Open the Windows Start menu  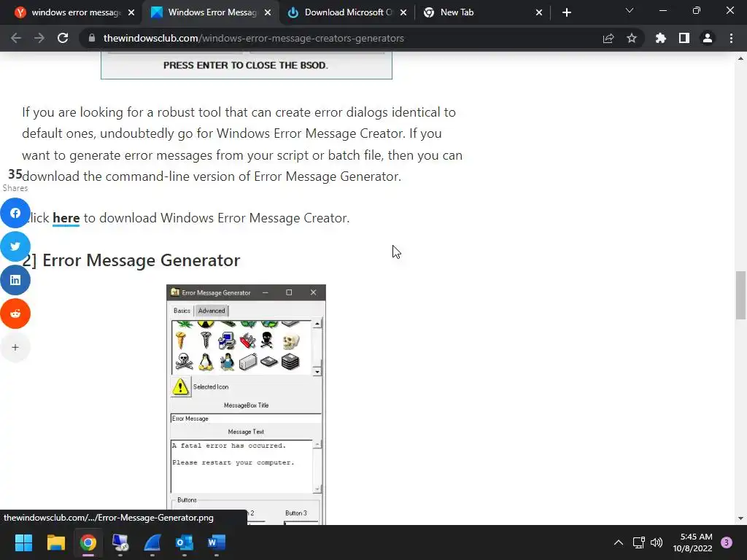pyautogui.click(x=23, y=542)
